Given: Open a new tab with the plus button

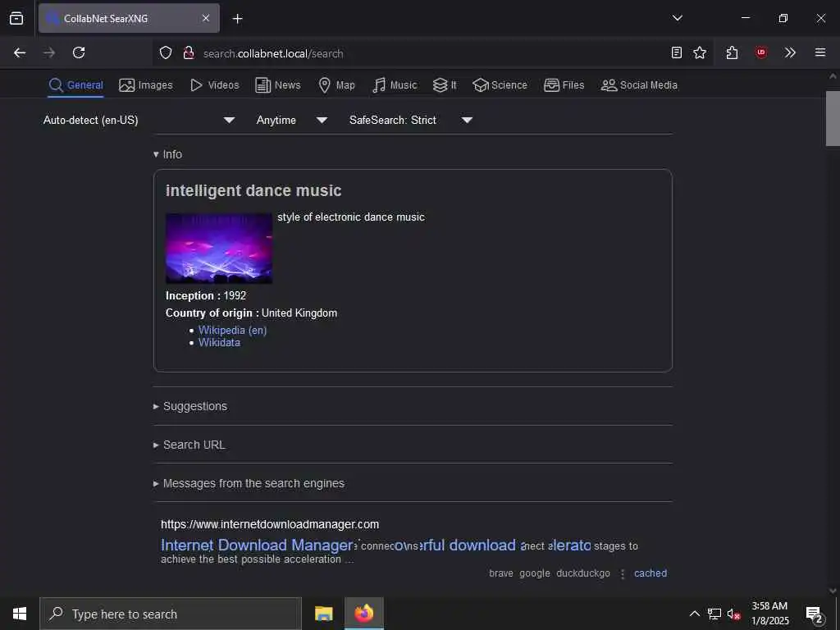Looking at the screenshot, I should [x=237, y=19].
